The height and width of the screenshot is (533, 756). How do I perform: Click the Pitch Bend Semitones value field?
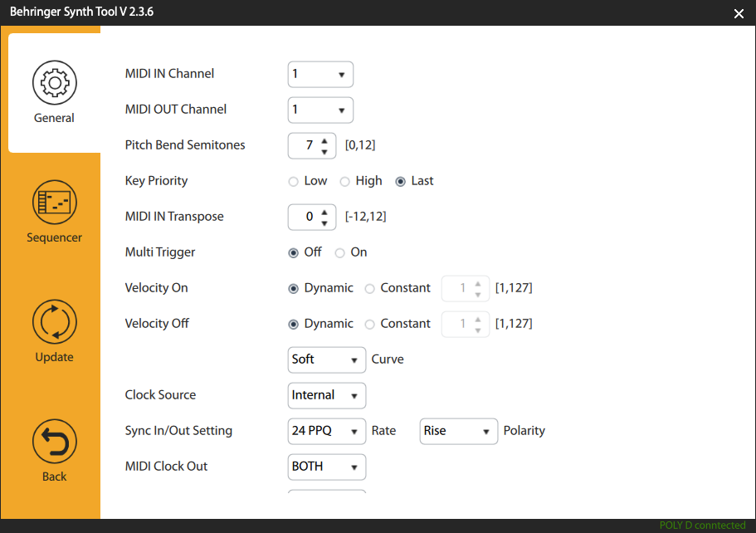point(312,145)
